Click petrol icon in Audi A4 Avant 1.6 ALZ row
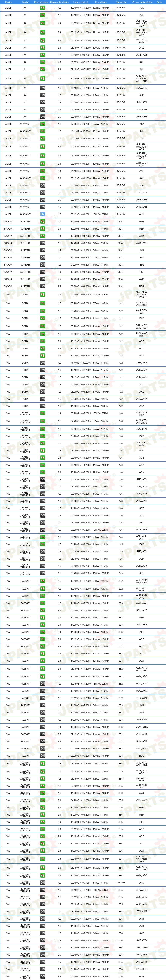The image size is (166, 980). pos(43,124)
